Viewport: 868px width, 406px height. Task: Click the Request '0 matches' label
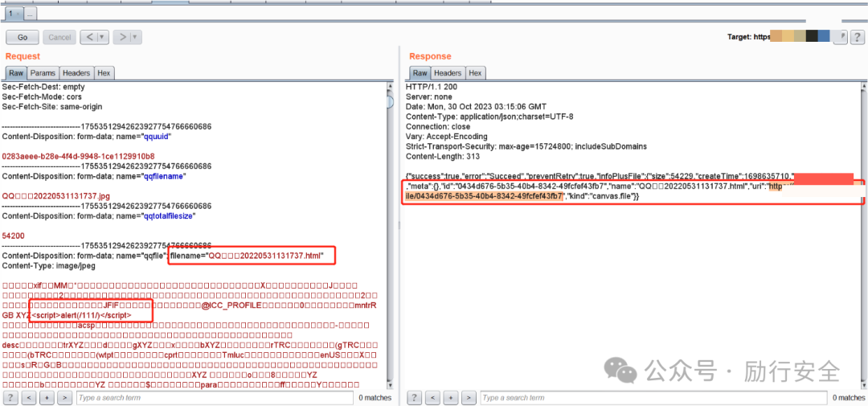click(x=375, y=398)
